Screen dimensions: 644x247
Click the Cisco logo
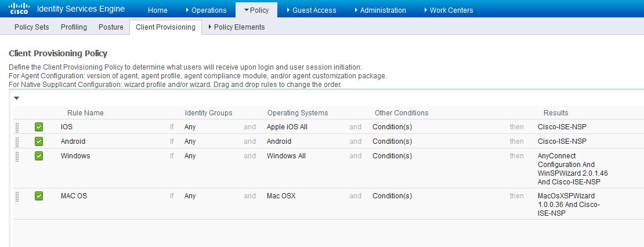pyautogui.click(x=19, y=8)
